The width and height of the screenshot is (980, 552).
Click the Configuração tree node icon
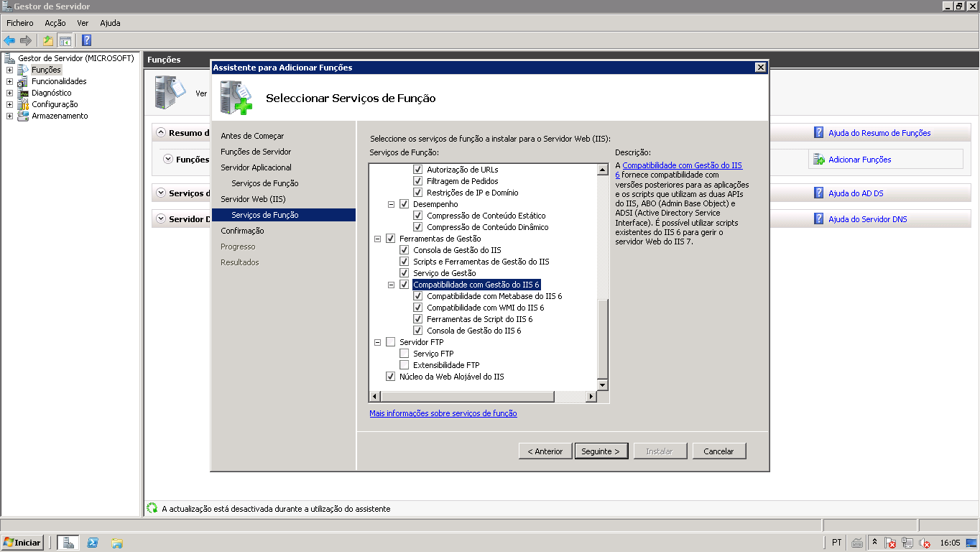pyautogui.click(x=23, y=104)
